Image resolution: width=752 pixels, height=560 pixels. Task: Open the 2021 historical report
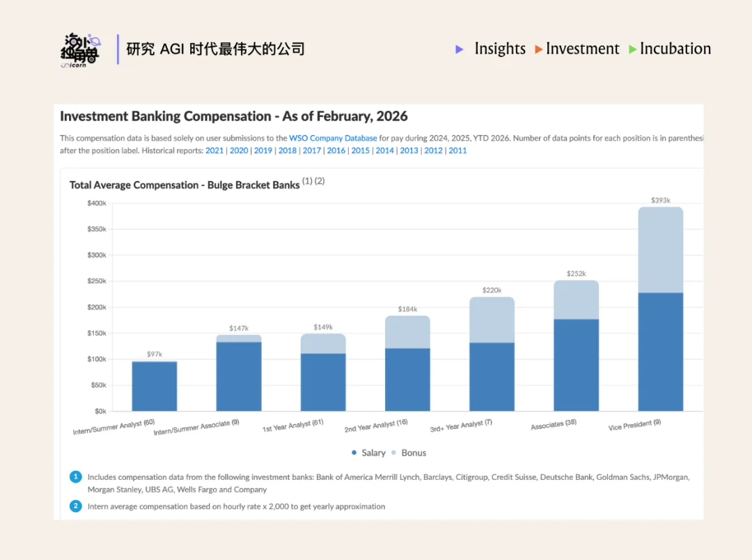tap(214, 150)
